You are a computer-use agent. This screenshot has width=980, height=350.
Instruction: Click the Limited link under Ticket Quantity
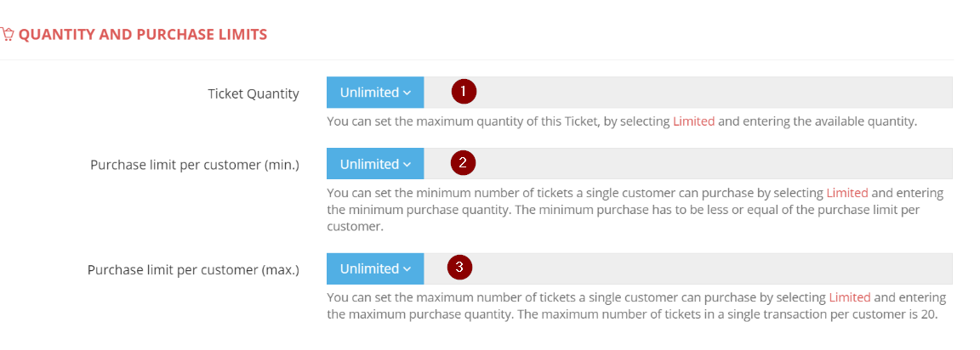(693, 121)
